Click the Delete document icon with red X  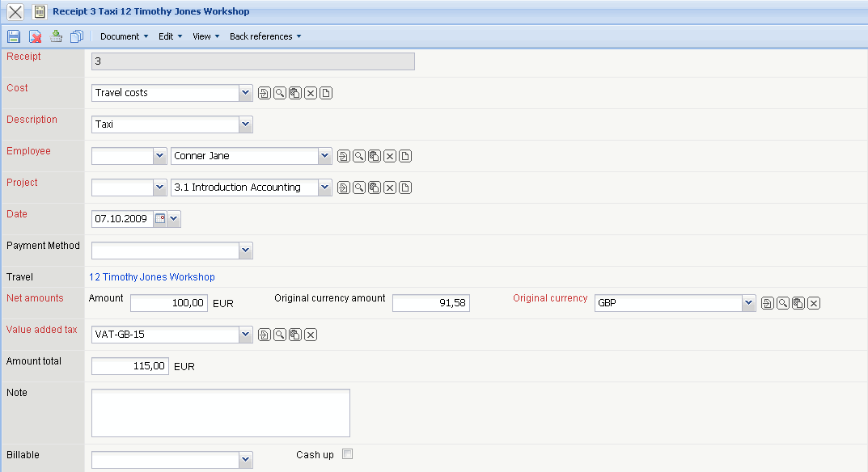[35, 36]
